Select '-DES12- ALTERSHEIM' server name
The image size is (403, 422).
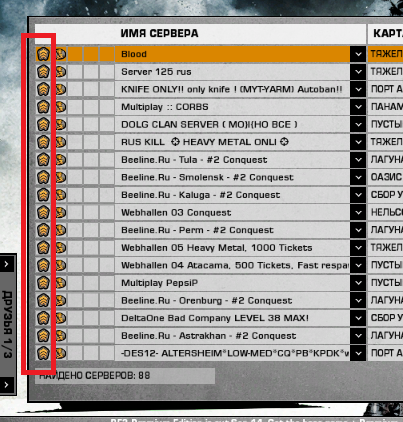235,353
